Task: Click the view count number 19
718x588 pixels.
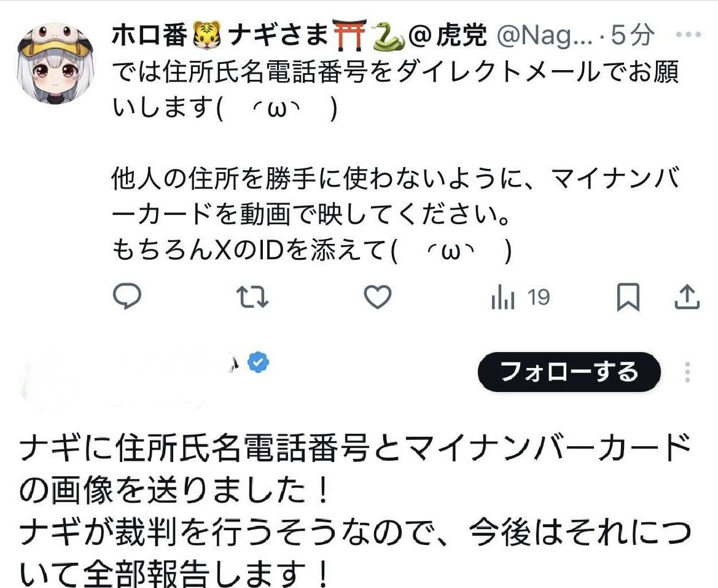Action: [x=539, y=297]
